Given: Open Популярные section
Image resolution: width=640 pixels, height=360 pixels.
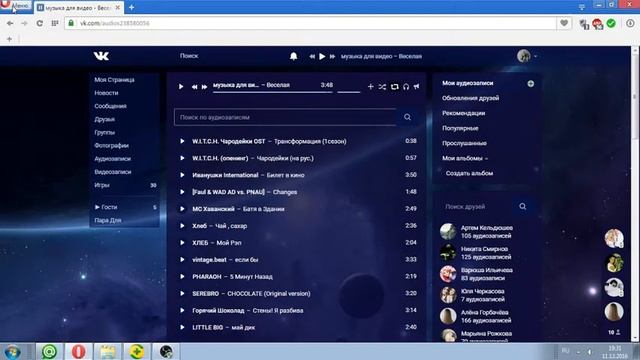Looking at the screenshot, I should pyautogui.click(x=460, y=128).
